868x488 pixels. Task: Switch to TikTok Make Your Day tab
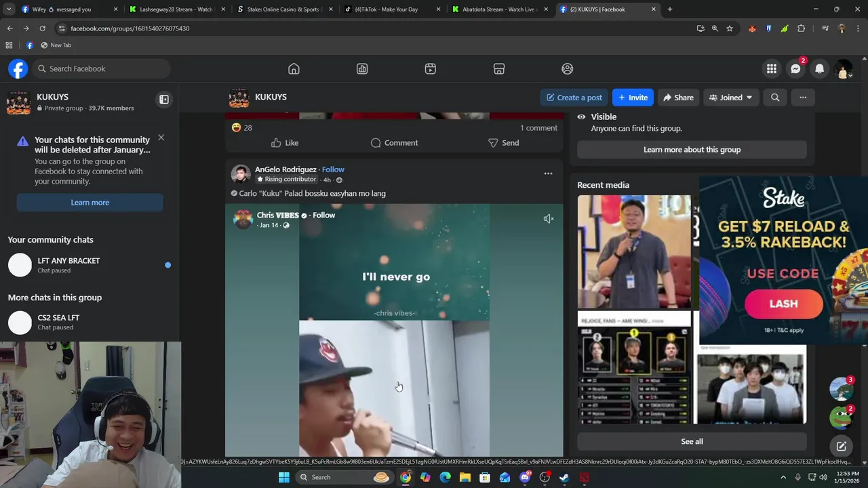click(x=393, y=9)
